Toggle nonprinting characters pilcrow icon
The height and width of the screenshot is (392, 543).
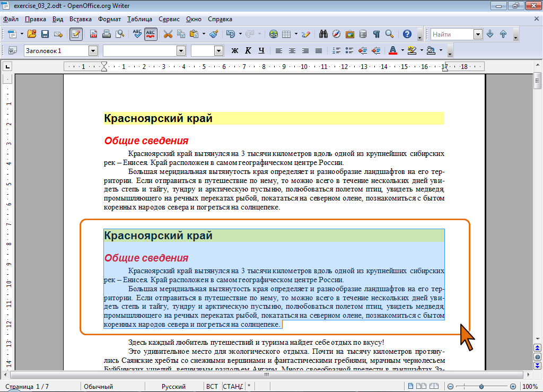coord(376,34)
